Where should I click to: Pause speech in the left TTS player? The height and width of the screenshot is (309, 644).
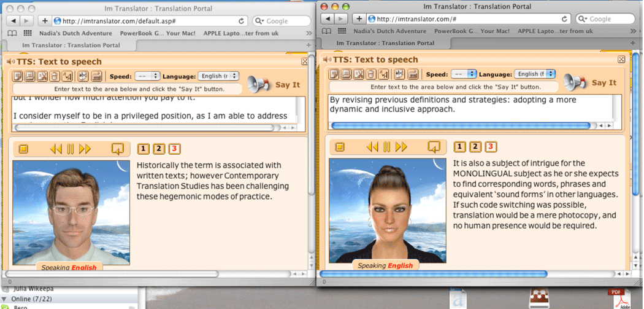click(71, 149)
